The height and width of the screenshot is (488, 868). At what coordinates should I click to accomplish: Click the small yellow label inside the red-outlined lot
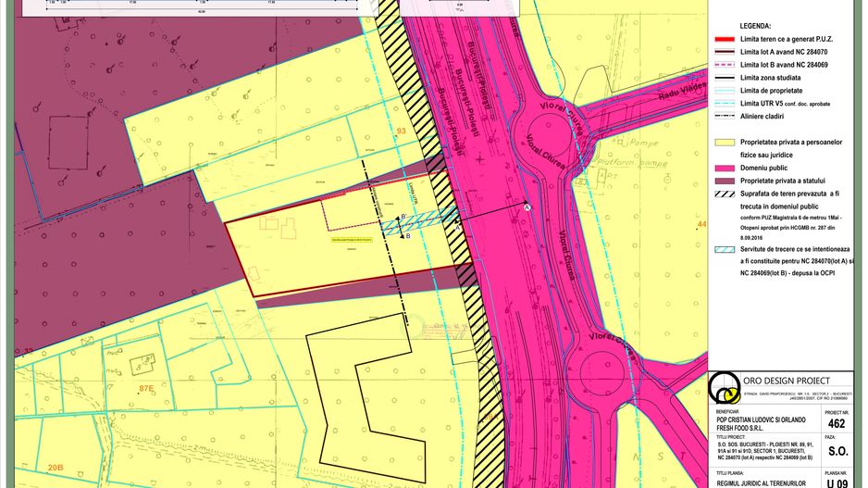tap(347, 239)
